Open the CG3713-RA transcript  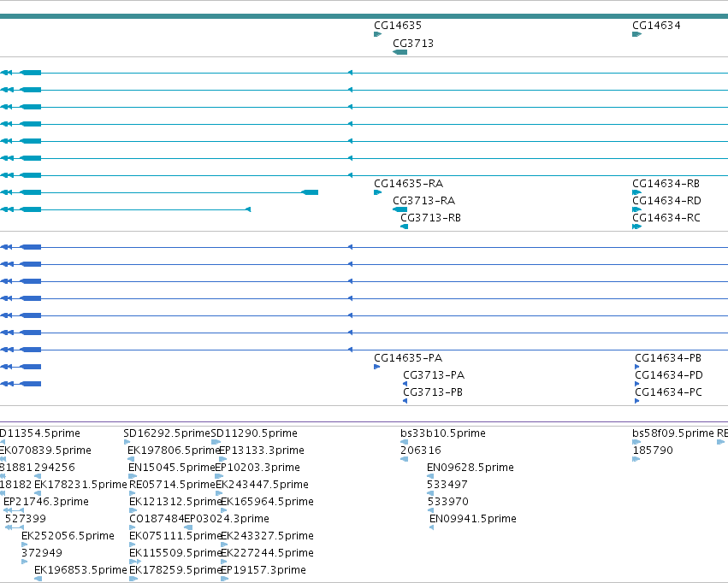(x=400, y=209)
